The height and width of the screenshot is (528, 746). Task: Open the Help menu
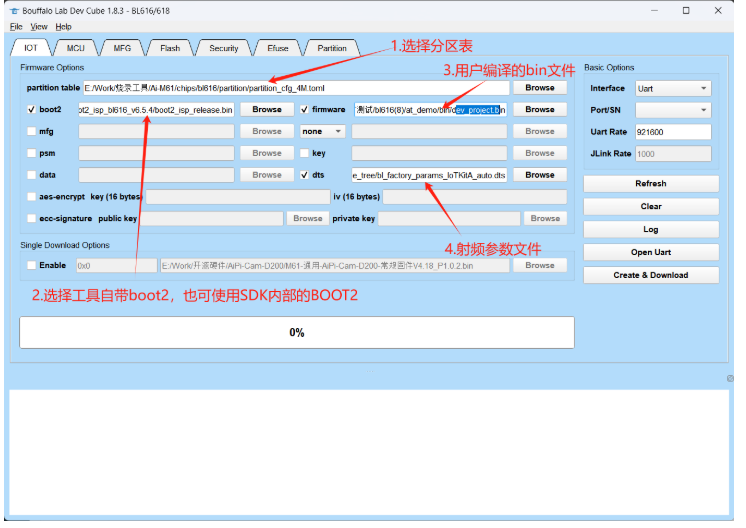pos(63,26)
